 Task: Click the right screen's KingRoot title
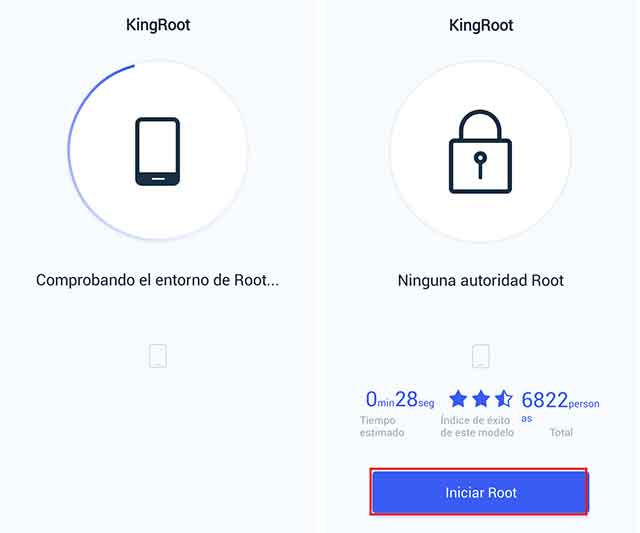click(x=481, y=25)
